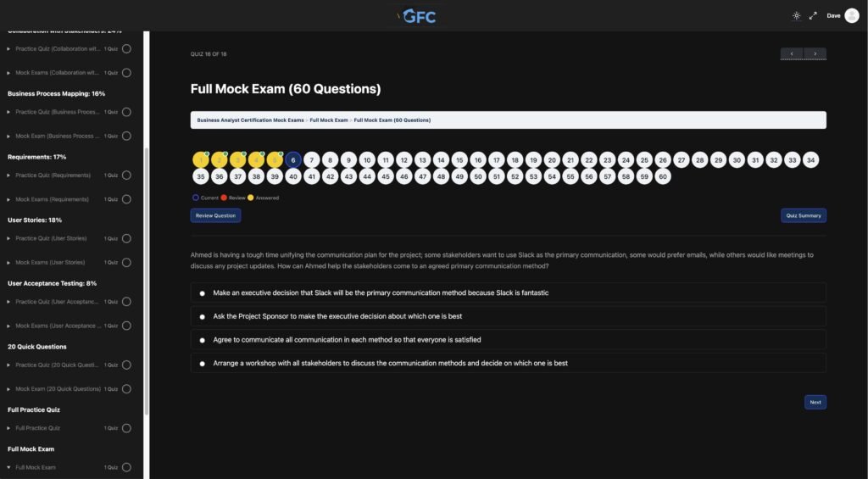Click the 'Requirements: 17%' heading
868x479 pixels.
pyautogui.click(x=37, y=157)
